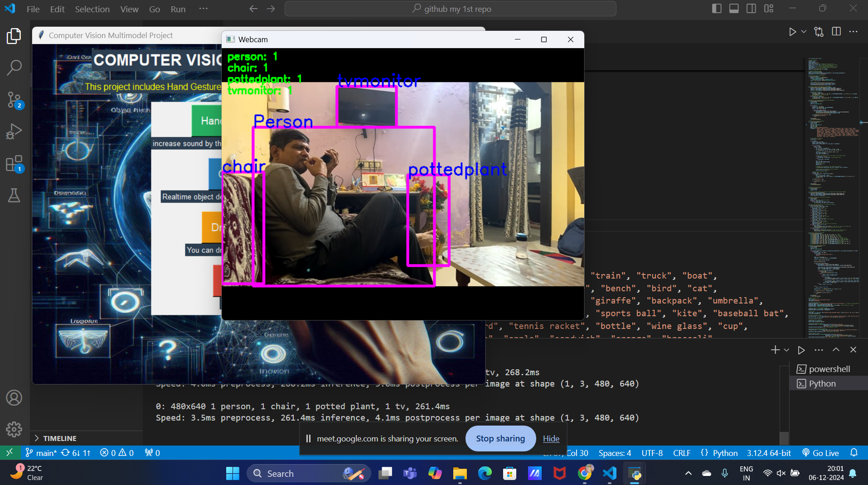Image resolution: width=868 pixels, height=485 pixels.
Task: Hide the meet.google.com sharing banner
Action: (551, 438)
